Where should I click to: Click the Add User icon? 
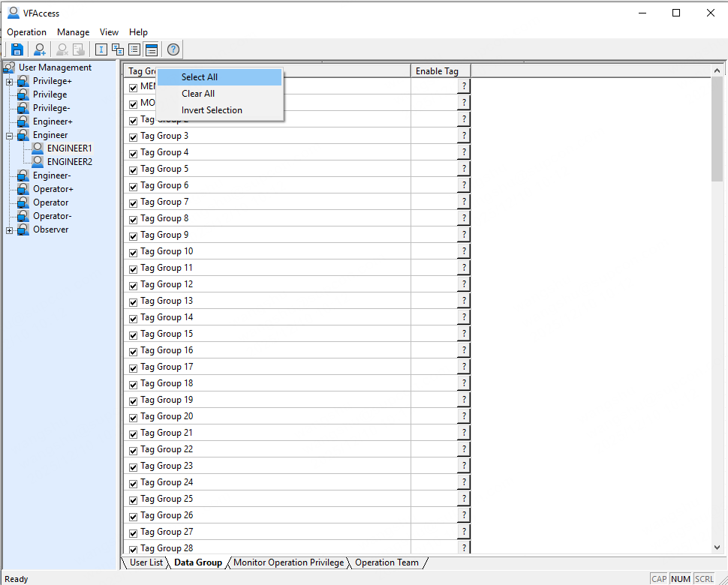coord(40,49)
